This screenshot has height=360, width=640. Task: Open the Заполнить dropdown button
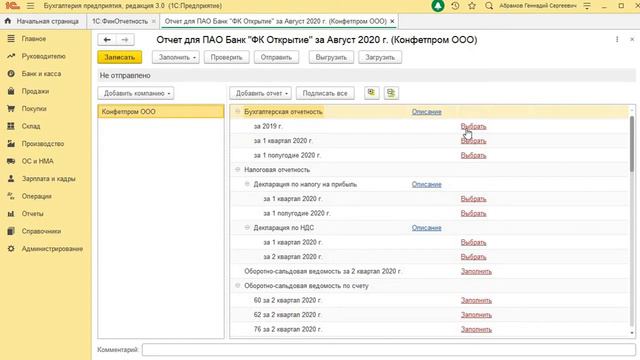coord(176,57)
